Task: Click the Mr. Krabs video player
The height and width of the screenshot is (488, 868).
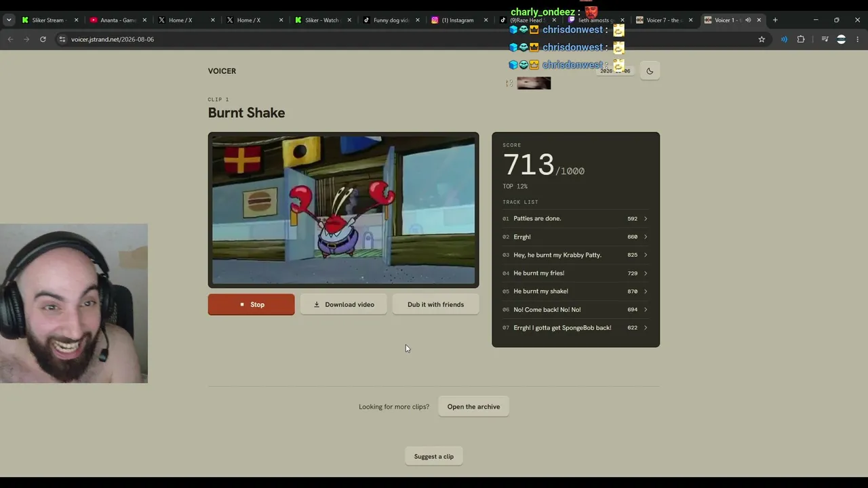Action: (343, 209)
